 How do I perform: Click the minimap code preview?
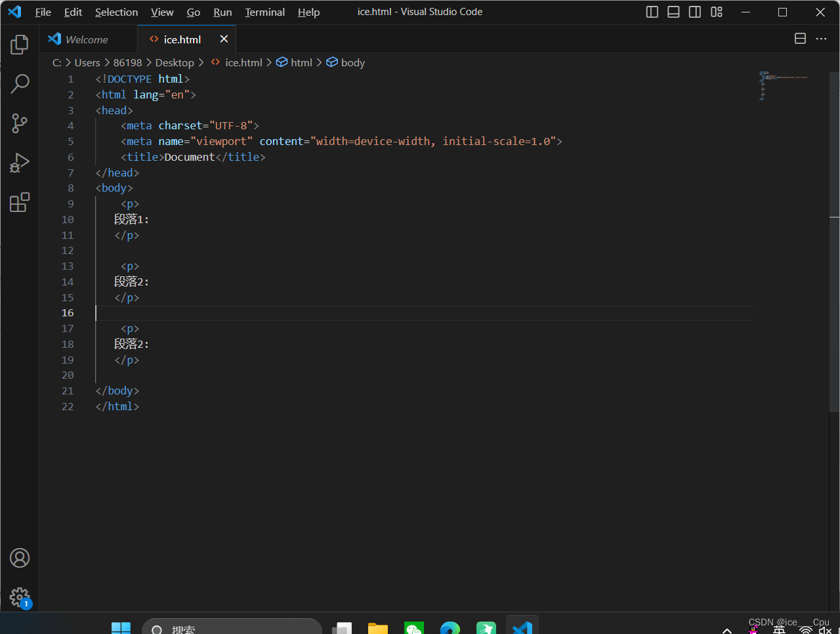(x=784, y=85)
